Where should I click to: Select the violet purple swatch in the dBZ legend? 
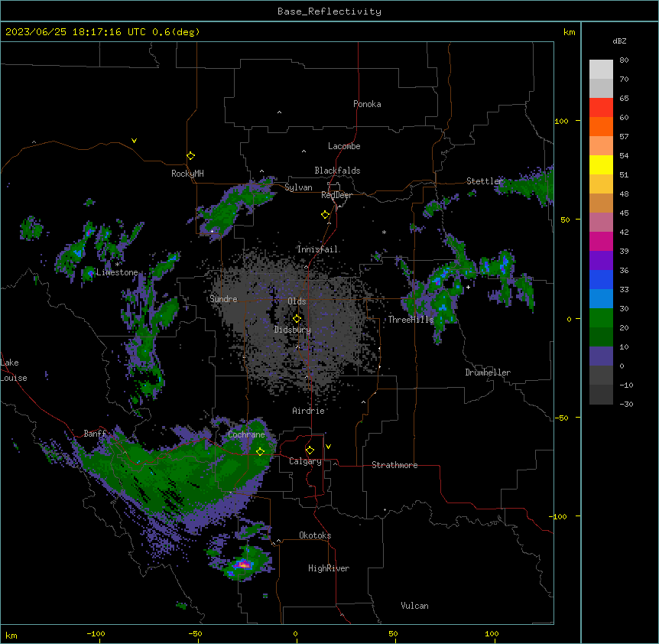(x=601, y=261)
